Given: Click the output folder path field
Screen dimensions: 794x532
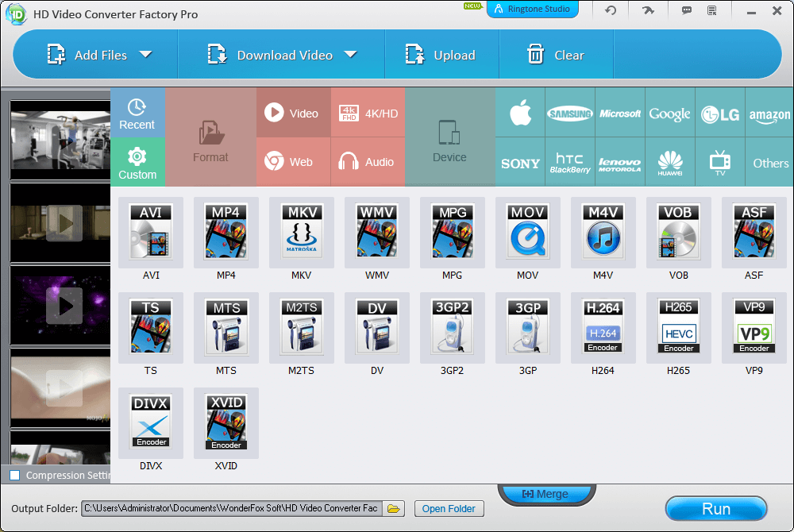Looking at the screenshot, I should point(231,509).
